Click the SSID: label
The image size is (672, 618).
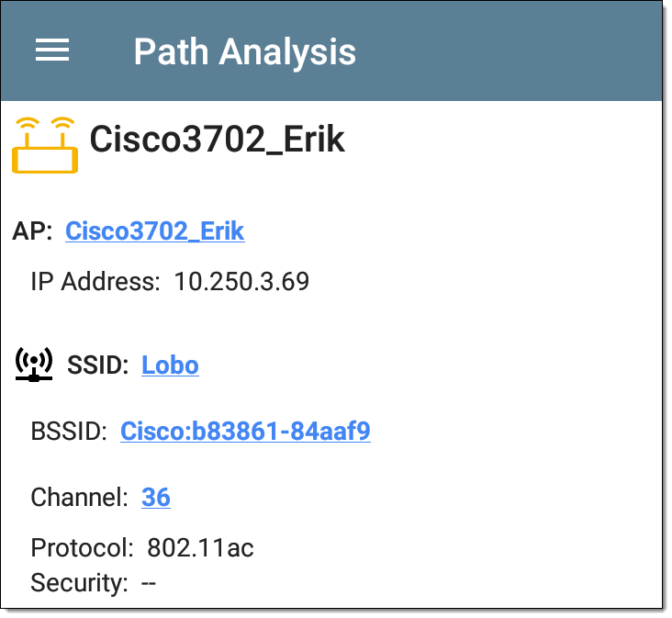coord(97,365)
